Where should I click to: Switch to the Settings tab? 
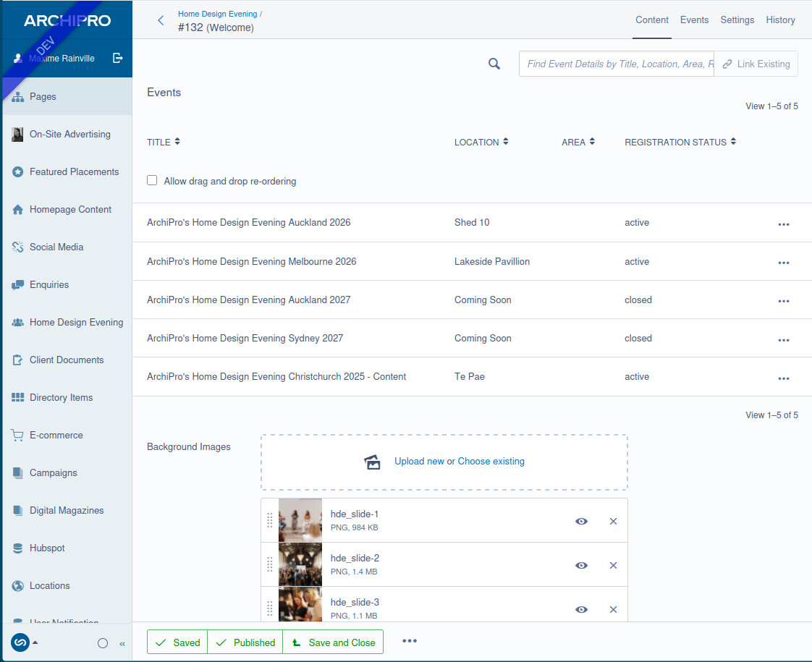click(x=737, y=20)
